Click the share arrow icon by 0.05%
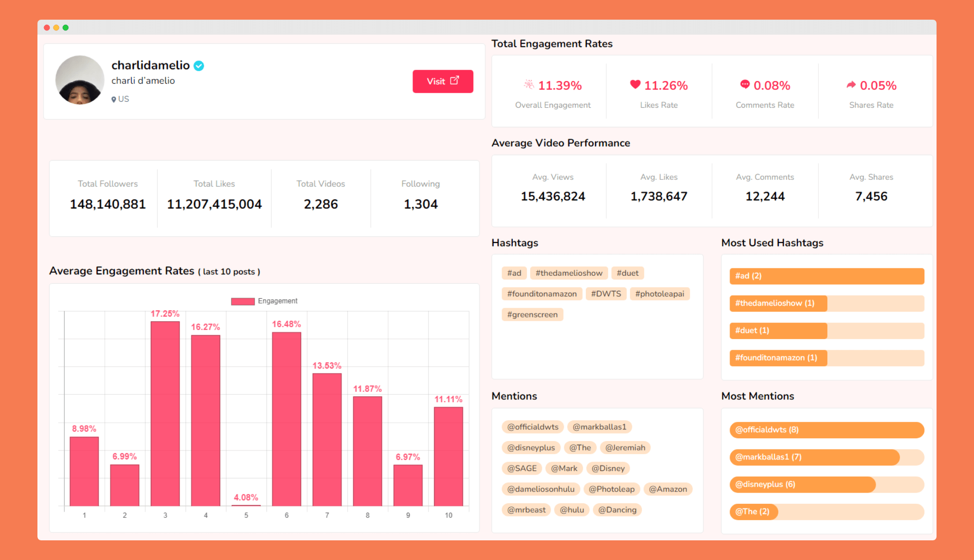 (x=851, y=85)
